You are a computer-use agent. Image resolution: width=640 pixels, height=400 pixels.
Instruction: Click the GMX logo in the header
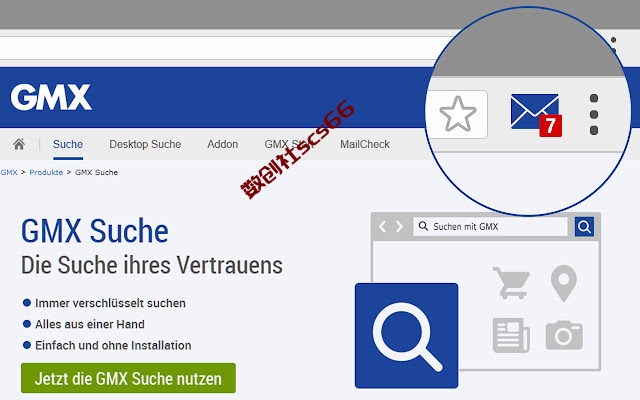51,97
